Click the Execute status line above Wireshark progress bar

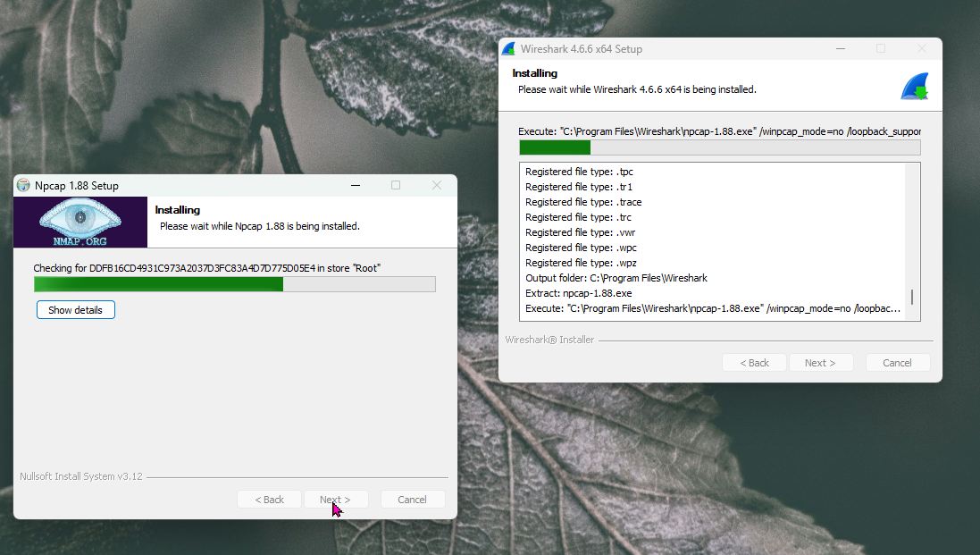coord(719,131)
